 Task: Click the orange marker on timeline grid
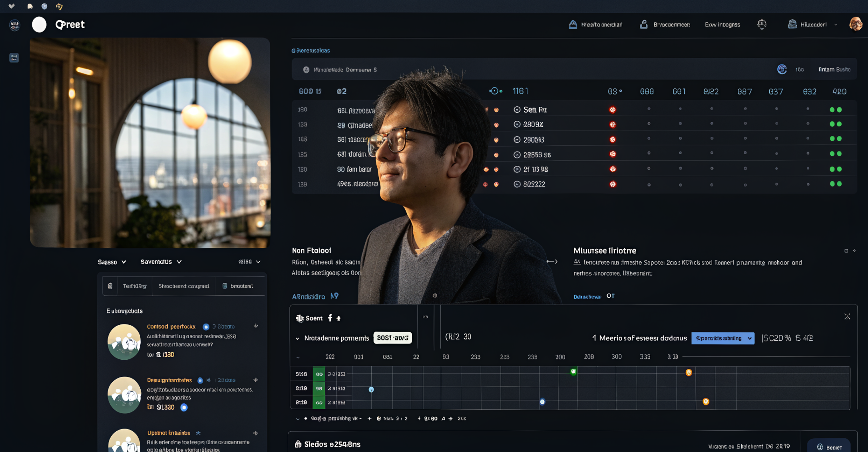[688, 373]
